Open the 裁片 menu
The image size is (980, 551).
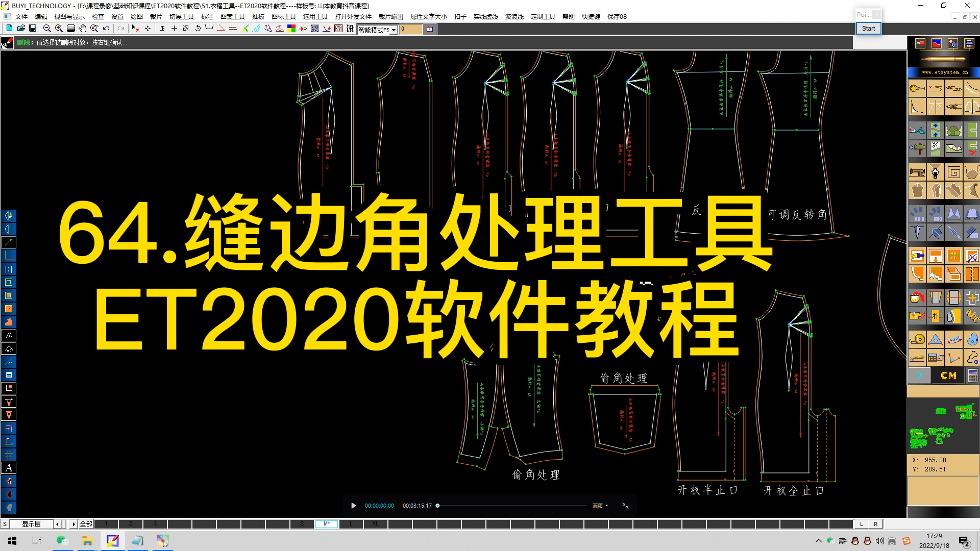coord(156,16)
